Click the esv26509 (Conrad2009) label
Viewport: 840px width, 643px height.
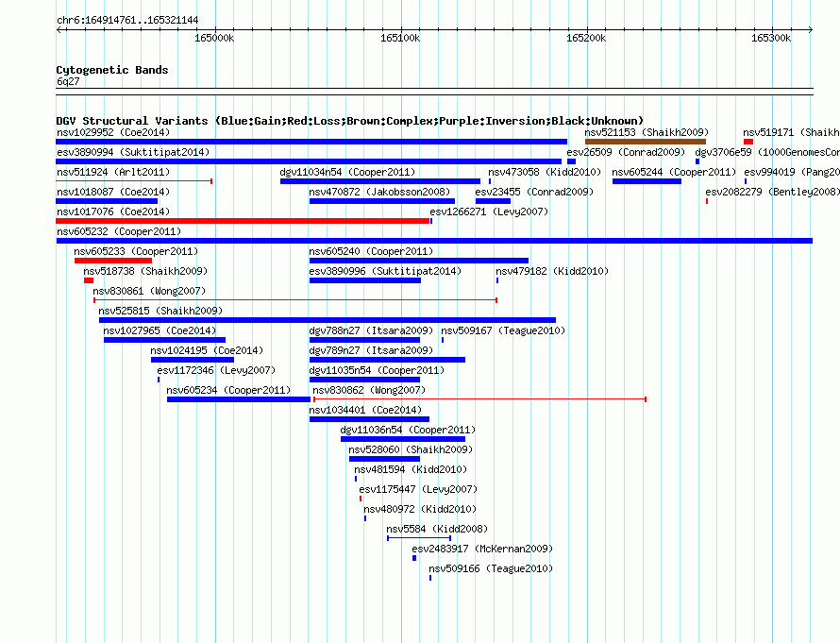point(626,152)
